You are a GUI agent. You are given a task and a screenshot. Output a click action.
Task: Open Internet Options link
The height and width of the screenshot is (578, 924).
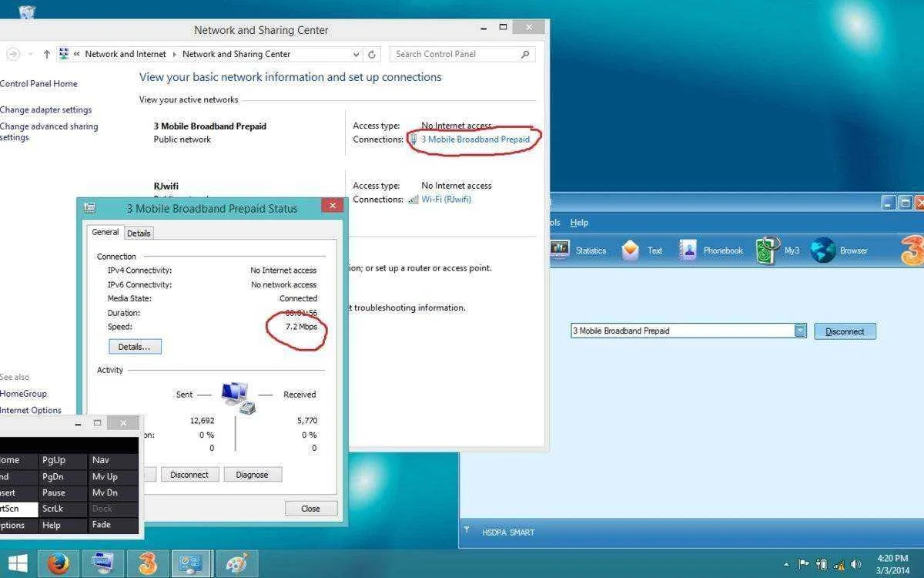pos(31,410)
